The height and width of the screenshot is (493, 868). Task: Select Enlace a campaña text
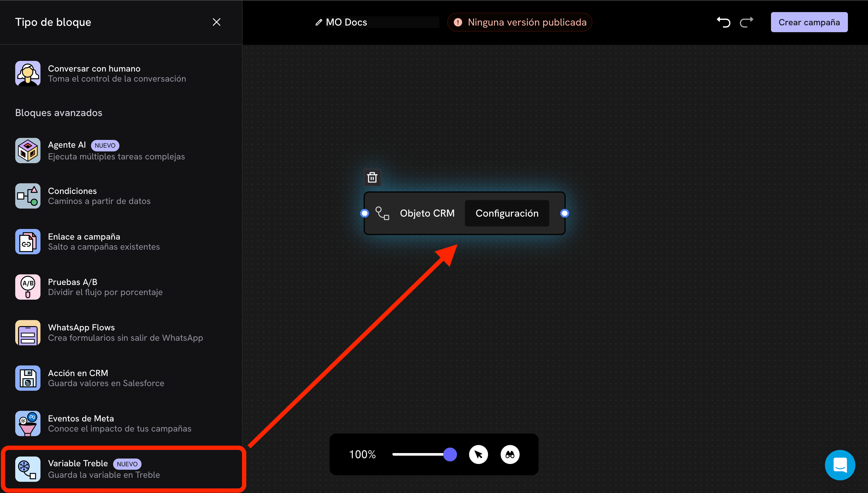(84, 237)
